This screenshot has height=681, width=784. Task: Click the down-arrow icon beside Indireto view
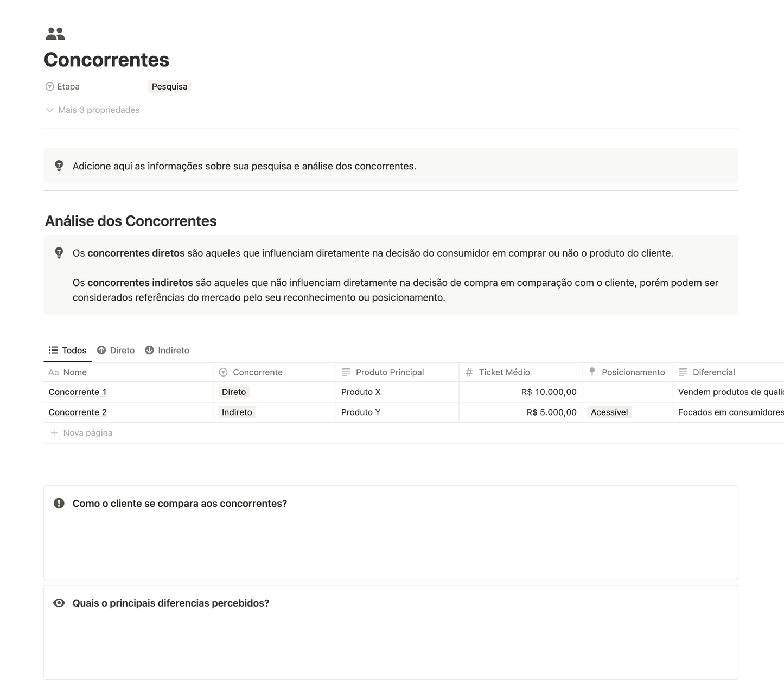click(150, 350)
